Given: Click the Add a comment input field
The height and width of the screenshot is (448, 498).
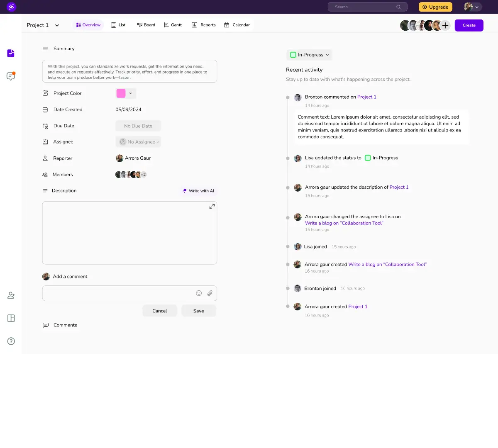Looking at the screenshot, I should [x=129, y=293].
